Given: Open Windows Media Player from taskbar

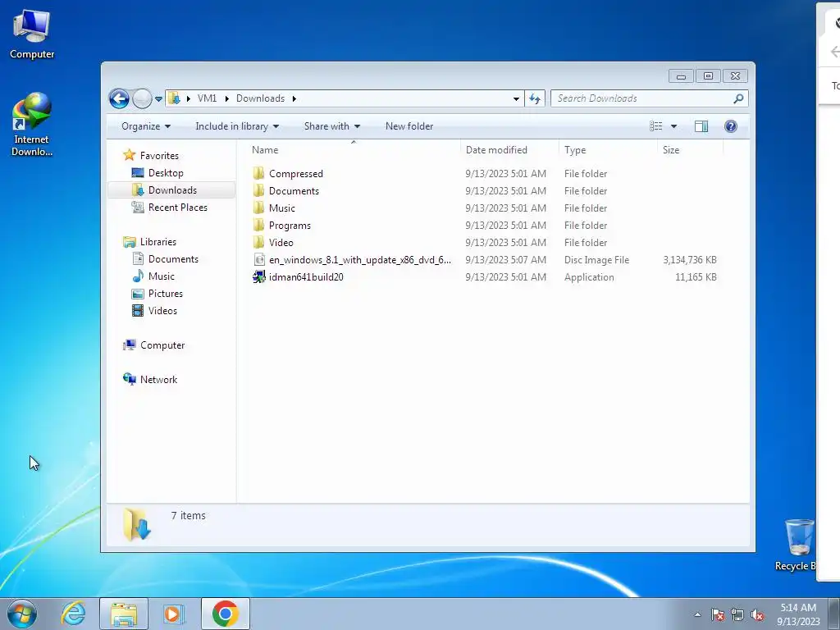Looking at the screenshot, I should pos(174,614).
